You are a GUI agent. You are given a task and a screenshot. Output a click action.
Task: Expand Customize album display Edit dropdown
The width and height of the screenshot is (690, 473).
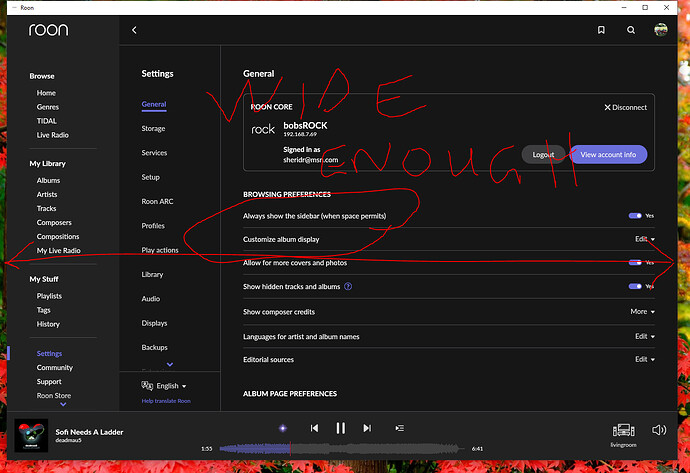(644, 240)
